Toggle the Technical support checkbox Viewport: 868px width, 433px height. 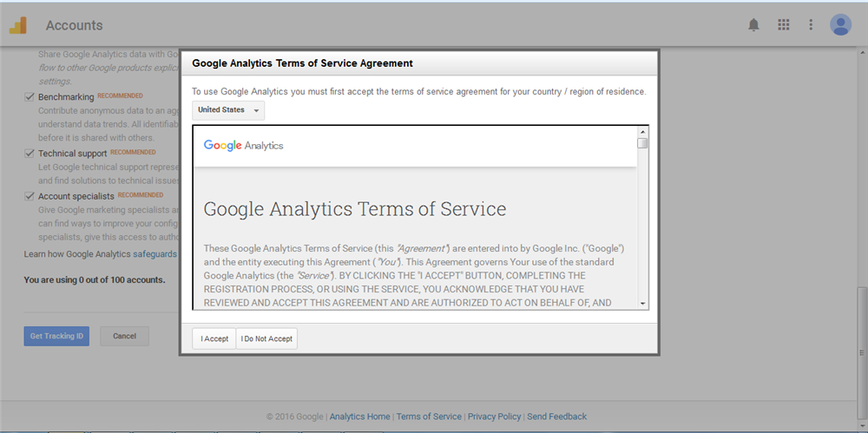tap(30, 154)
